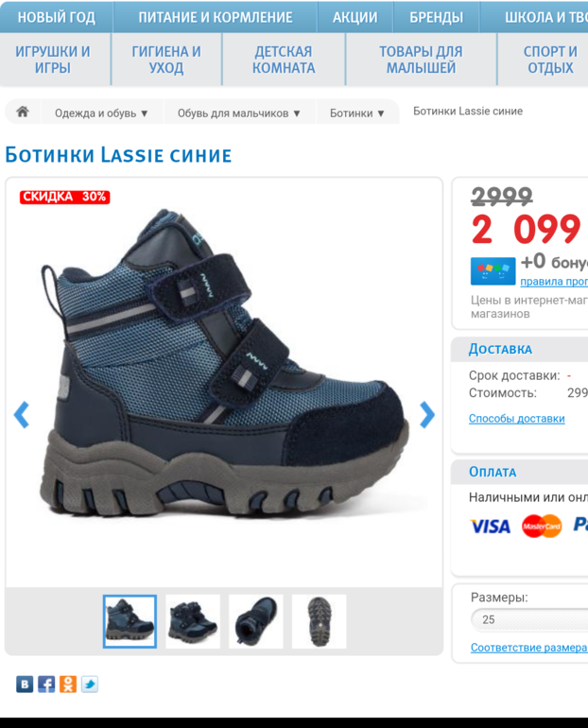Viewport: 588px width, 728px height.
Task: Select the top-view boot thumbnail
Action: pyautogui.click(x=255, y=622)
